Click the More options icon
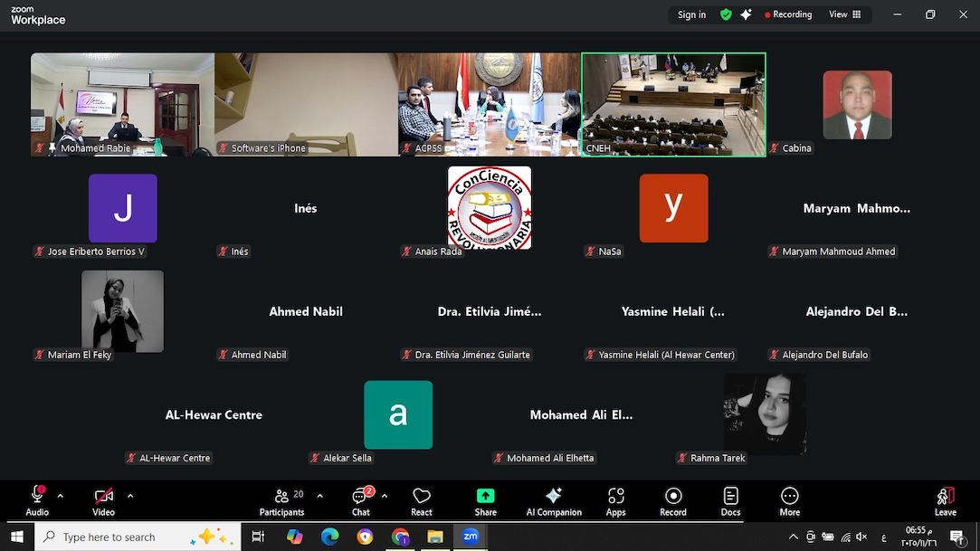 (x=789, y=501)
